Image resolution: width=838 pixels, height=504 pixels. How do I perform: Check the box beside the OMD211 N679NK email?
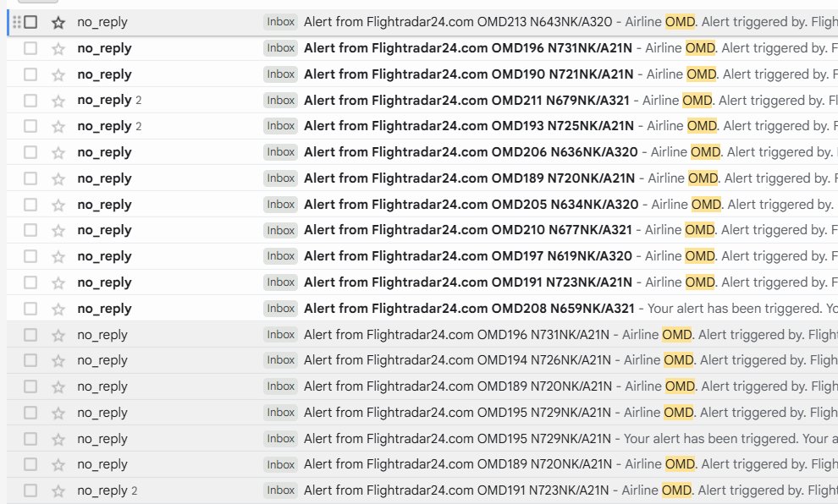click(x=30, y=101)
